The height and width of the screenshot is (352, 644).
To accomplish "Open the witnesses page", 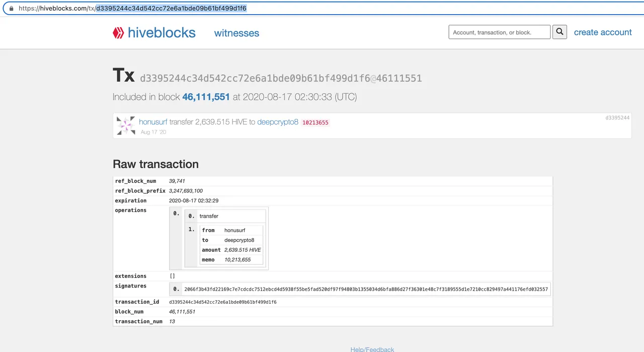I will [236, 33].
